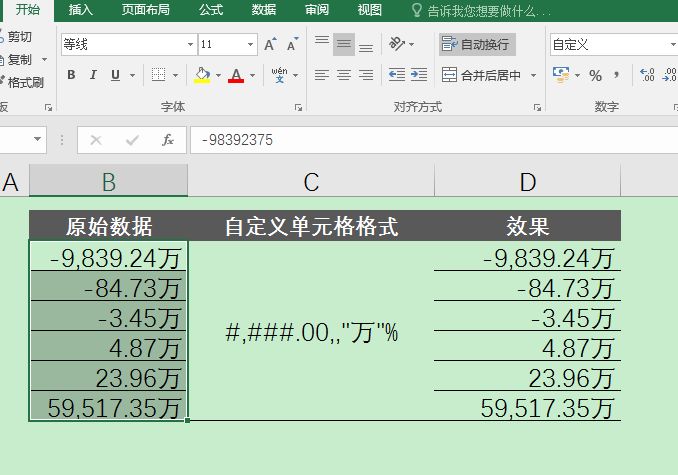Toggle Underline formatting
Viewport: 678px width, 475px height.
115,75
